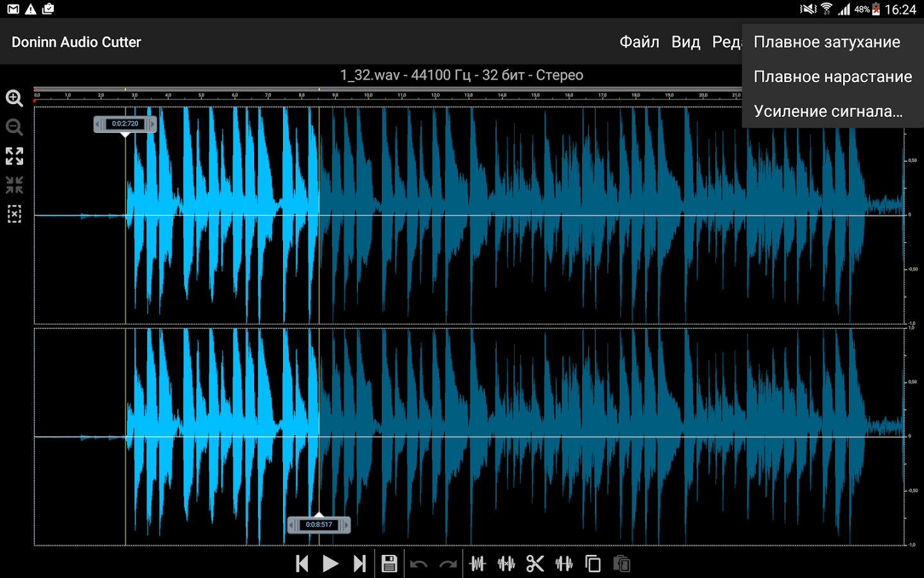Choose Плавное нарастание effect
The image size is (924, 578).
[832, 77]
